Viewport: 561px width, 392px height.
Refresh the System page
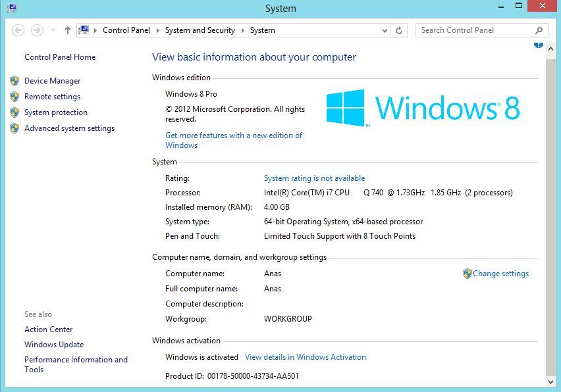pyautogui.click(x=399, y=31)
